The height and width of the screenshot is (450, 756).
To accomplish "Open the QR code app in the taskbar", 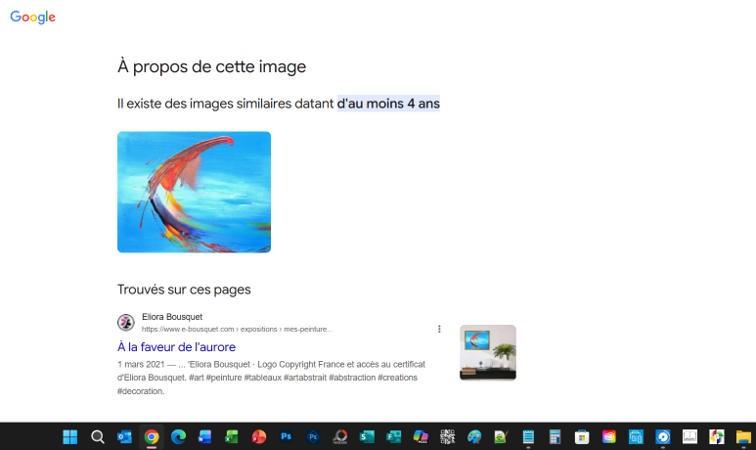I will 447,437.
